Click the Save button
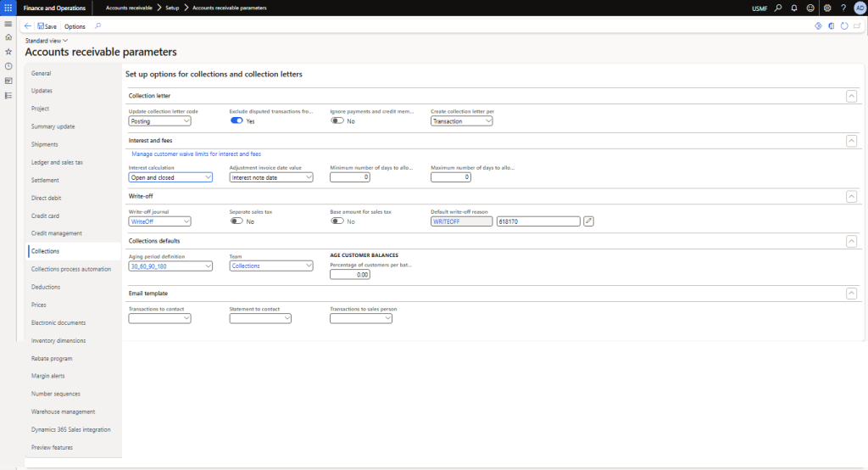 (x=47, y=26)
